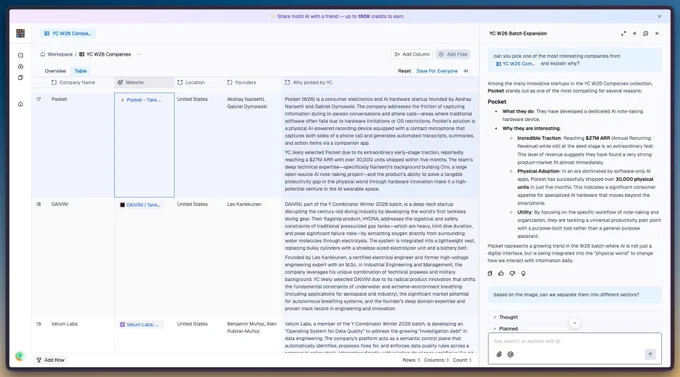Screen dimensions: 680x377
Task: Click the Instill AI logo in sidebar
Action: point(20,33)
